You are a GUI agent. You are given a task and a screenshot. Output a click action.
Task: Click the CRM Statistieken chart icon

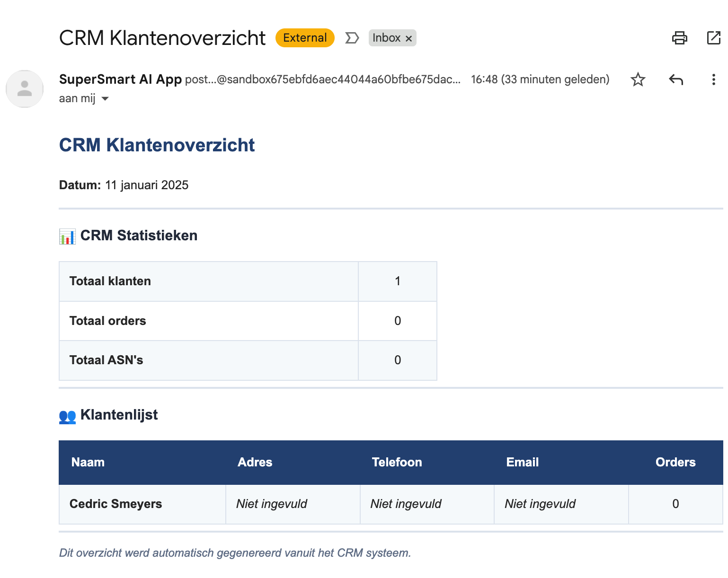(67, 236)
